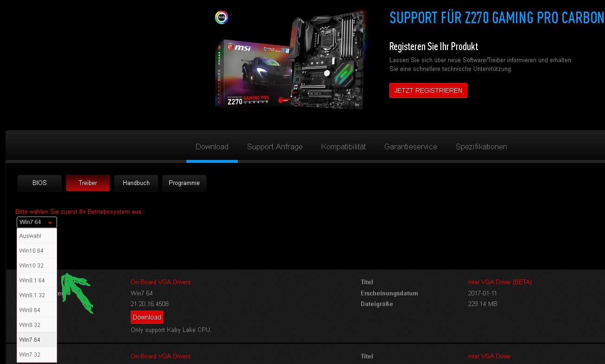Click the Dateigröße label
605x364 pixels.
point(377,304)
